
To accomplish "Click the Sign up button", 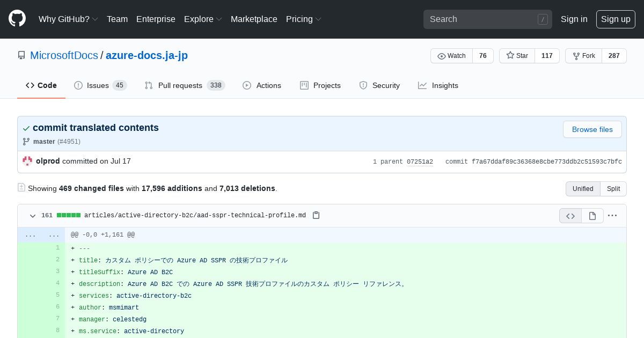I will pos(616,19).
